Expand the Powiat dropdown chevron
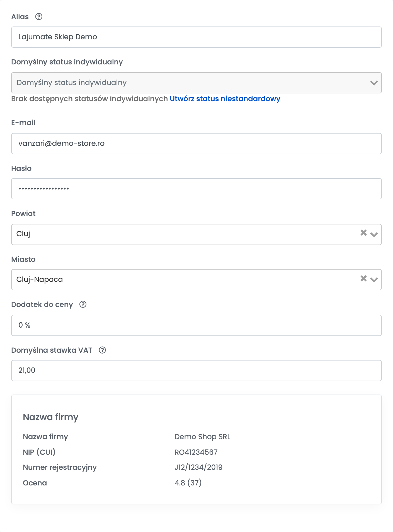This screenshot has width=393, height=532. pyautogui.click(x=374, y=234)
